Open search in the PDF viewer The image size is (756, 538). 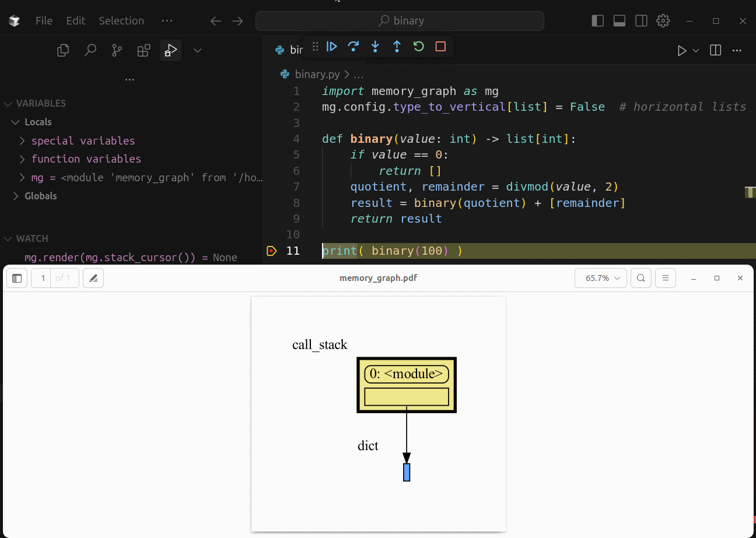coord(641,278)
